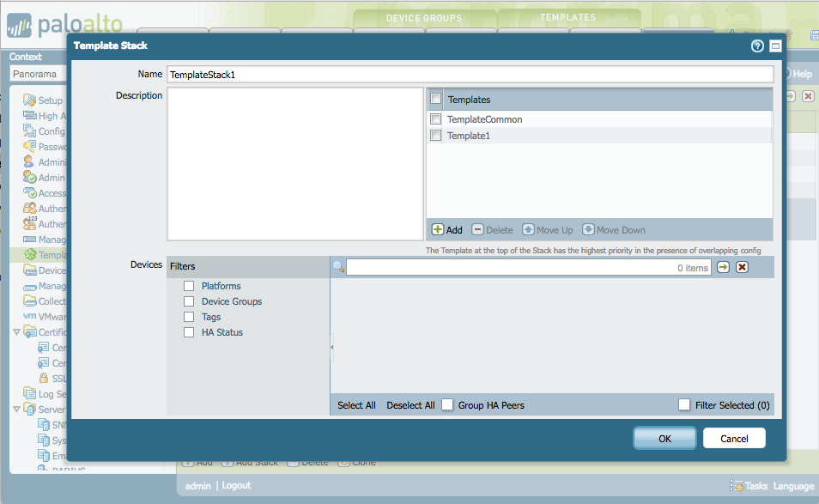
Task: Open Template Stack help icon
Action: point(757,46)
